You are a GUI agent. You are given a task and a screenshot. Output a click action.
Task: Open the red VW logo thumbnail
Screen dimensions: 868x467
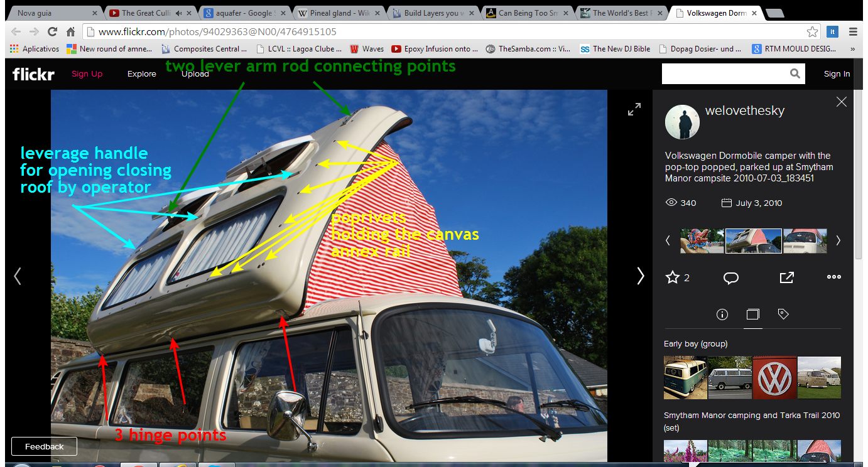coord(774,378)
